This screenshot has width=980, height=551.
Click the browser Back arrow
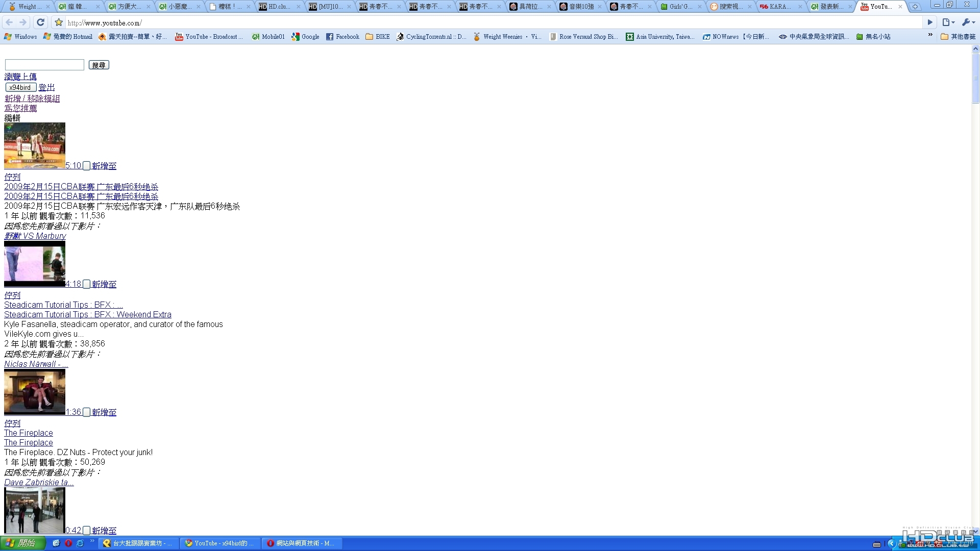(9, 22)
